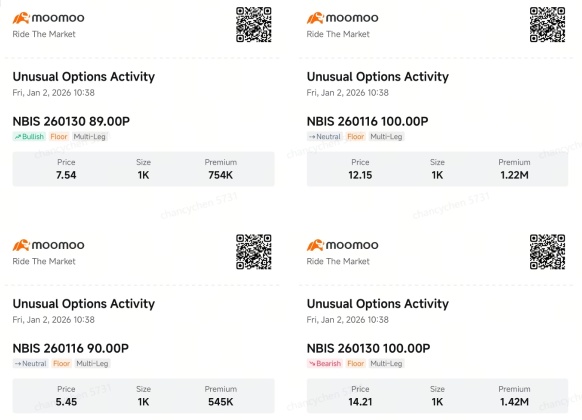
Task: Open QR code on NBIS 90.00P card
Action: (x=254, y=252)
